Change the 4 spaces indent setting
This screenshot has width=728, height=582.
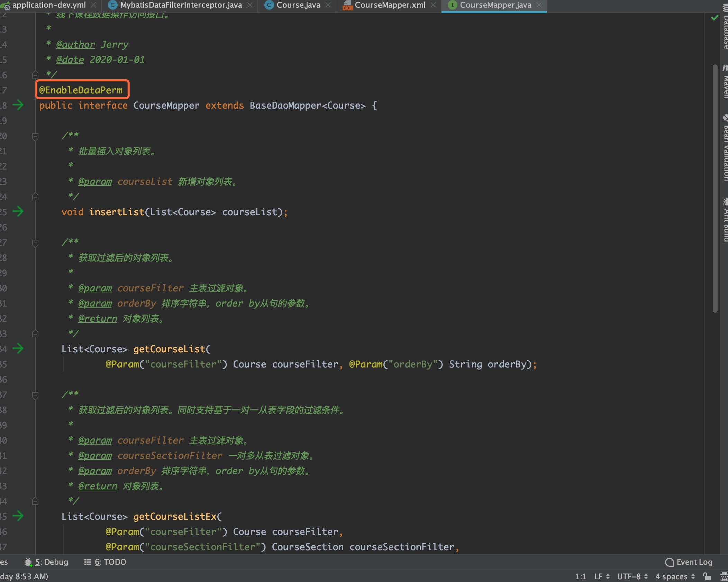tap(675, 576)
